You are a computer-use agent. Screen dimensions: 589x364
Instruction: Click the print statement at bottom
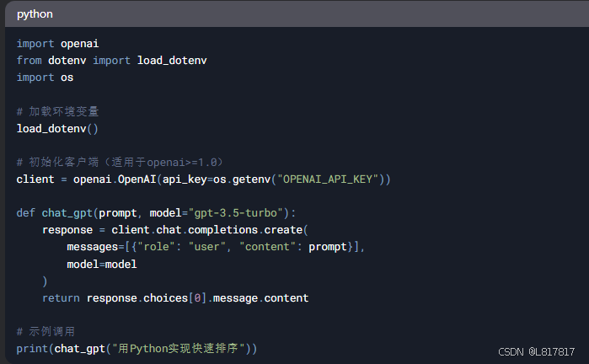(137, 349)
